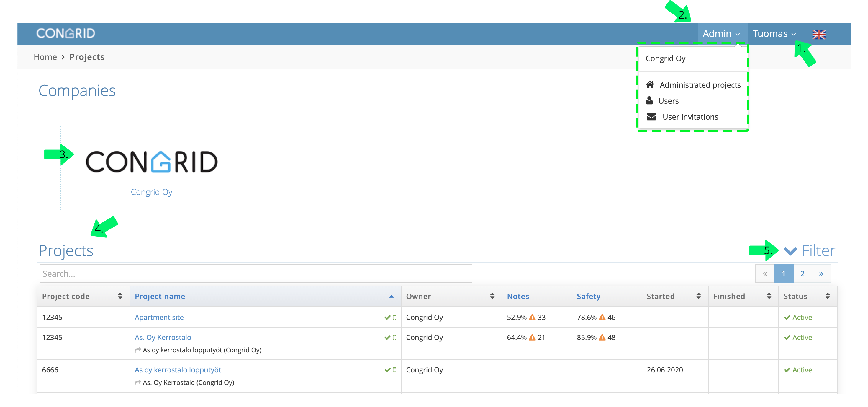Open Congrid Oy company link
This screenshot has height=407, width=868.
pyautogui.click(x=152, y=192)
